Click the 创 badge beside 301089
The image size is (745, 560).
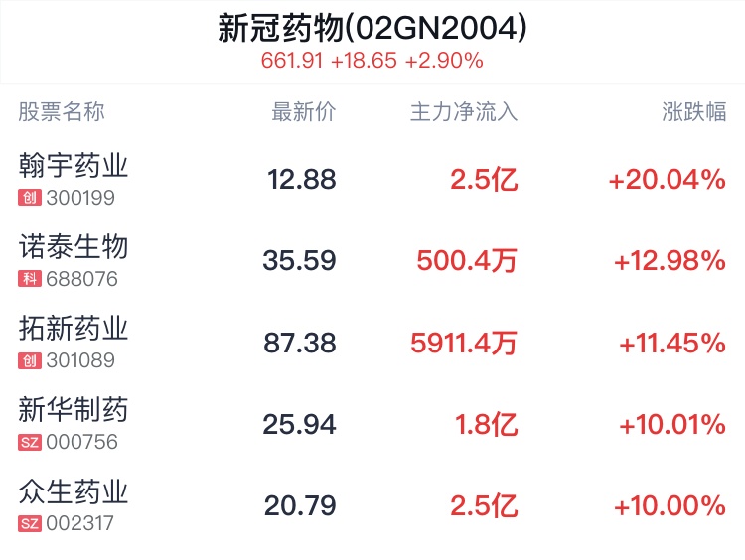(30, 360)
